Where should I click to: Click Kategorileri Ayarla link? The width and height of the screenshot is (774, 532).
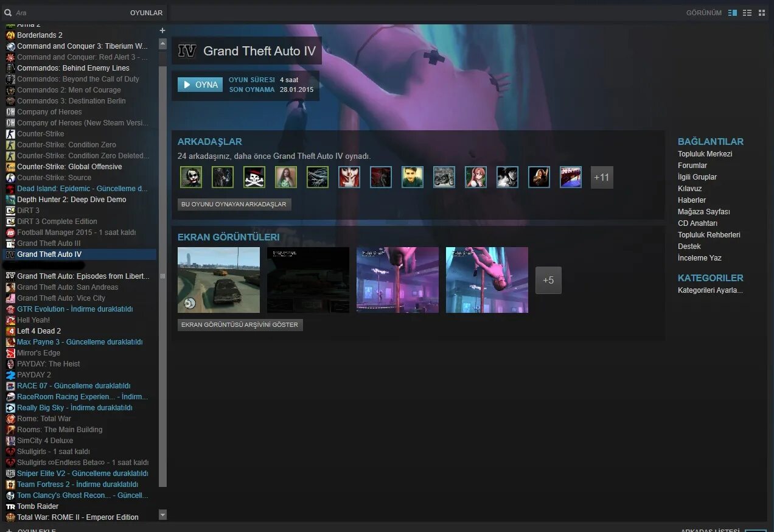[710, 290]
